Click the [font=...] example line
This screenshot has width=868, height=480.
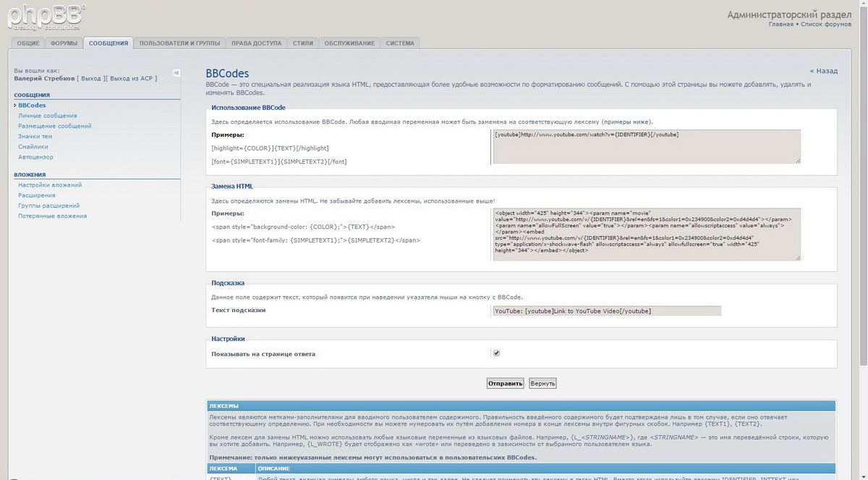[279, 161]
